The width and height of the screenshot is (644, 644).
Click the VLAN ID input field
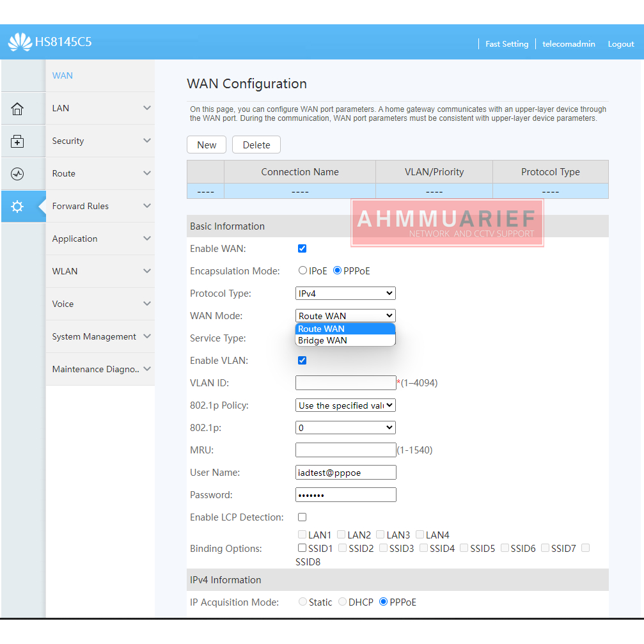click(x=345, y=383)
